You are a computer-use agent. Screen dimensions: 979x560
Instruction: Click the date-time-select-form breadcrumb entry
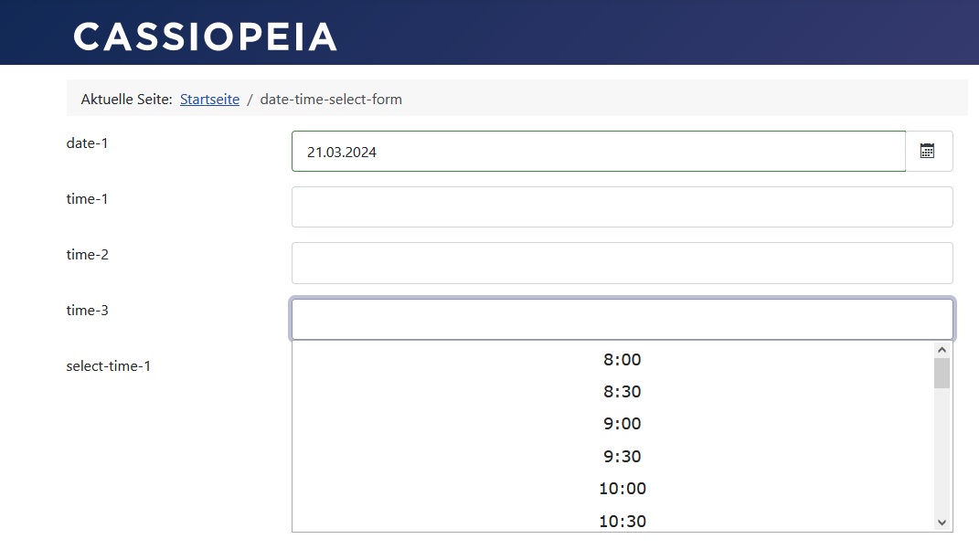click(x=331, y=99)
